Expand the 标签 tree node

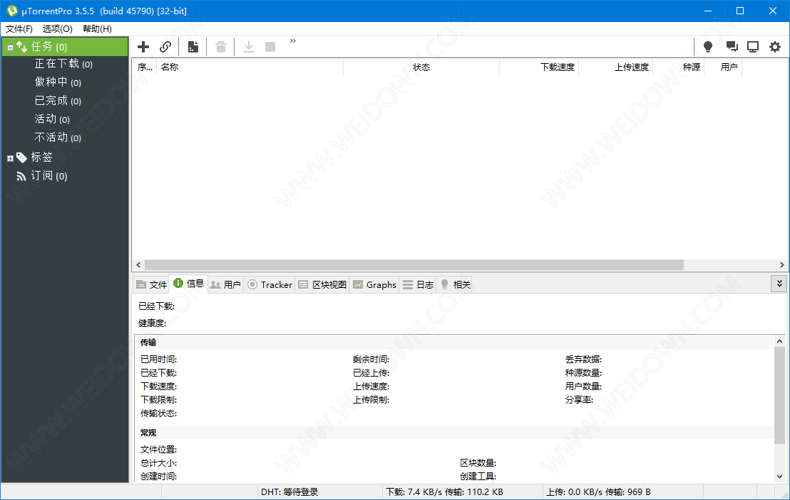(10, 158)
